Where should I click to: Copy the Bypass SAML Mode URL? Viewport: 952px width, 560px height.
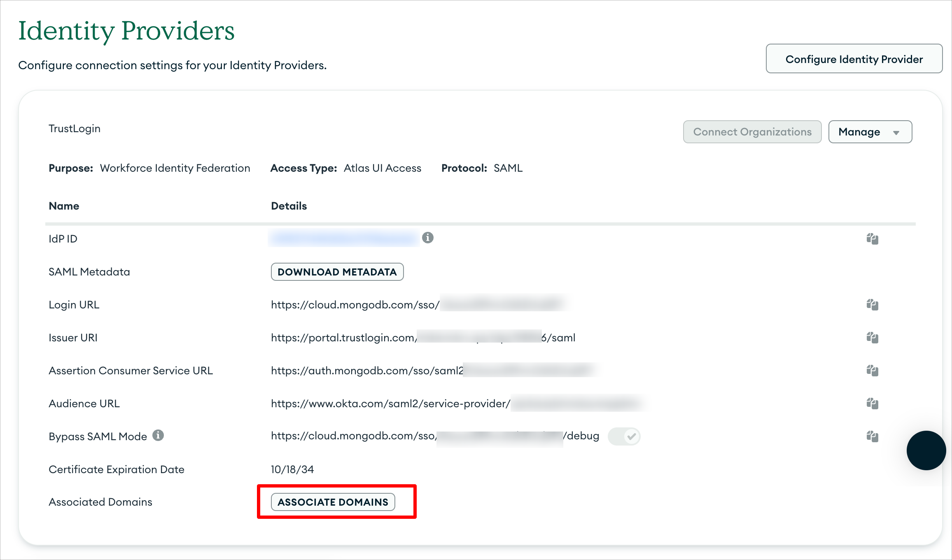pos(872,436)
